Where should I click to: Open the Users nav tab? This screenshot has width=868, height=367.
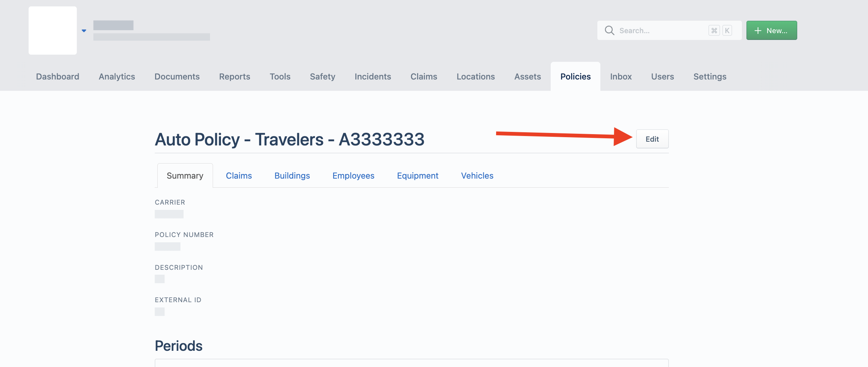[662, 76]
